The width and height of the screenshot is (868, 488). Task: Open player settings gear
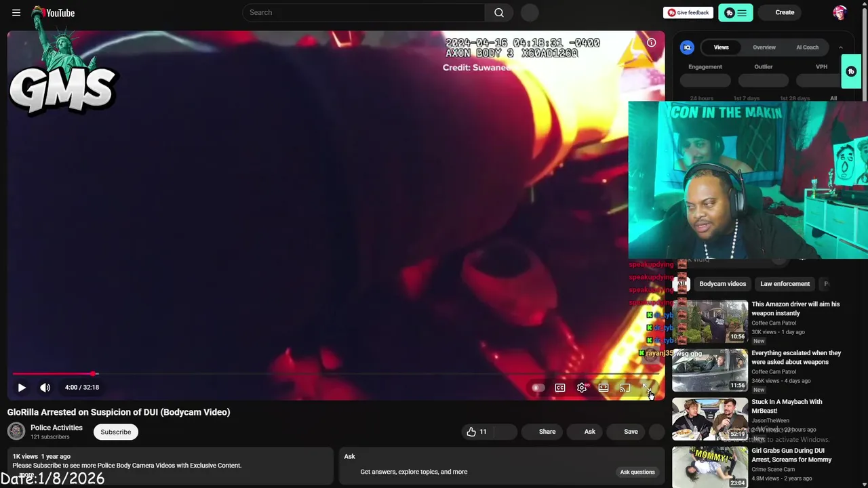tap(582, 388)
